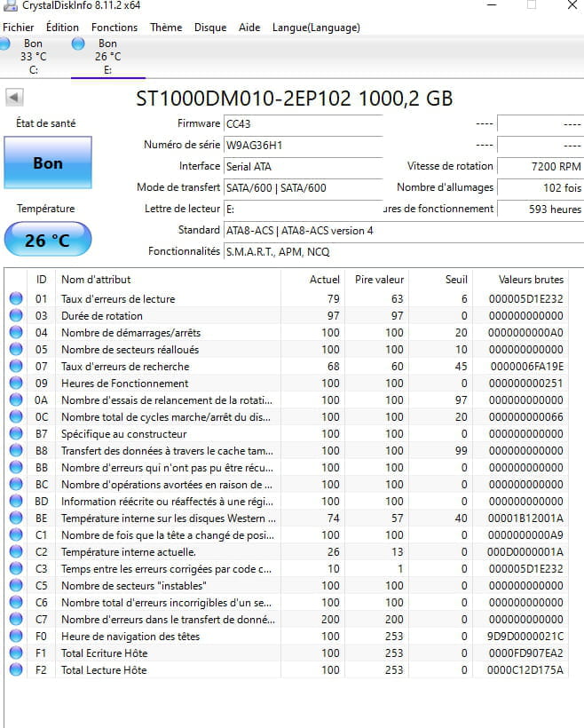The image size is (584, 728).
Task: Open the Aide menu
Action: 249,28
